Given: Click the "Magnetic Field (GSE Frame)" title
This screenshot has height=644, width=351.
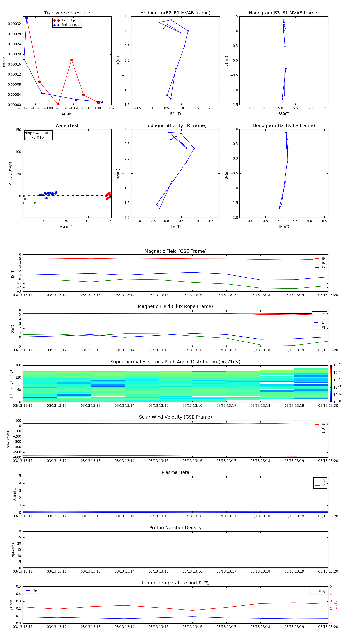Looking at the screenshot, I should (x=175, y=251).
